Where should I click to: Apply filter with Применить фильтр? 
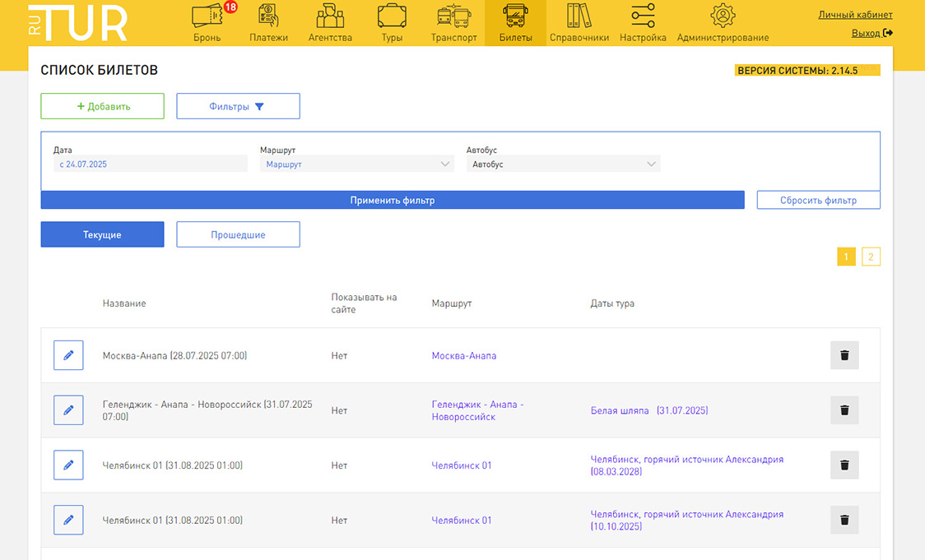(x=393, y=200)
